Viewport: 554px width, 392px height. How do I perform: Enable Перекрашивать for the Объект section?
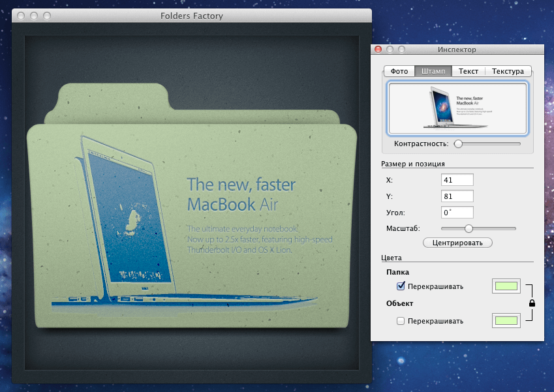click(401, 320)
